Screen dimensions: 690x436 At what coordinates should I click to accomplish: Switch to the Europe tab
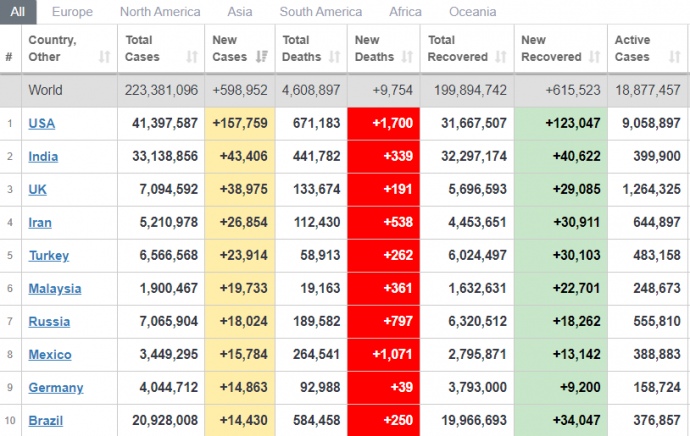click(72, 12)
